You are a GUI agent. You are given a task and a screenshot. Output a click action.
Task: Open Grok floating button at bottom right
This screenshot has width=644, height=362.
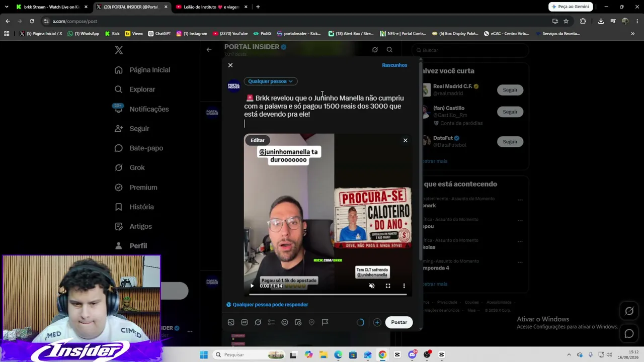click(629, 311)
